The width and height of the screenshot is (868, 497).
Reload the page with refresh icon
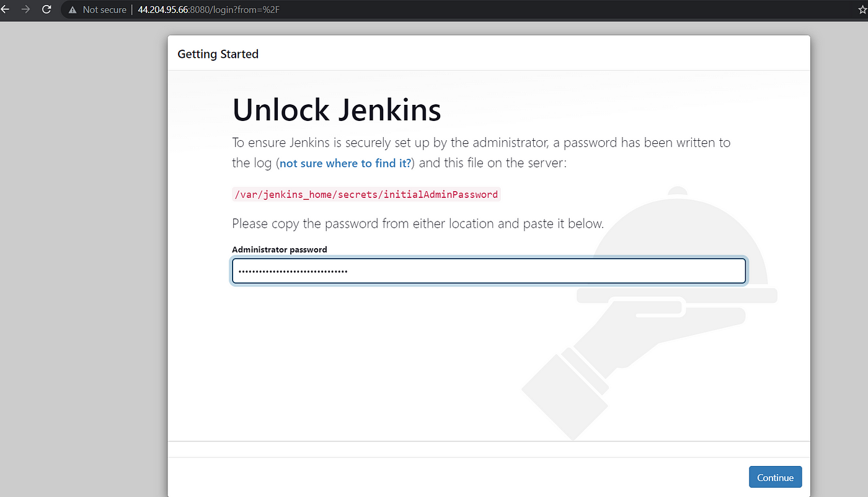(x=46, y=9)
